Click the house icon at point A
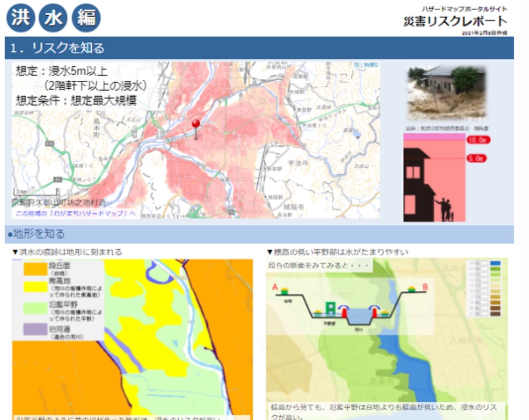Image resolution: width=529 pixels, height=420 pixels. (284, 291)
